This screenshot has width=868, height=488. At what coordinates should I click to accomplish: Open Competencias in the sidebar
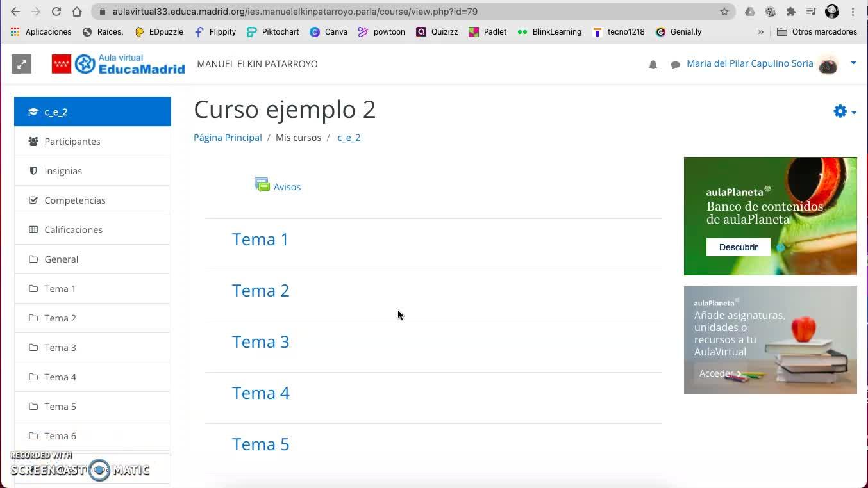(92, 200)
